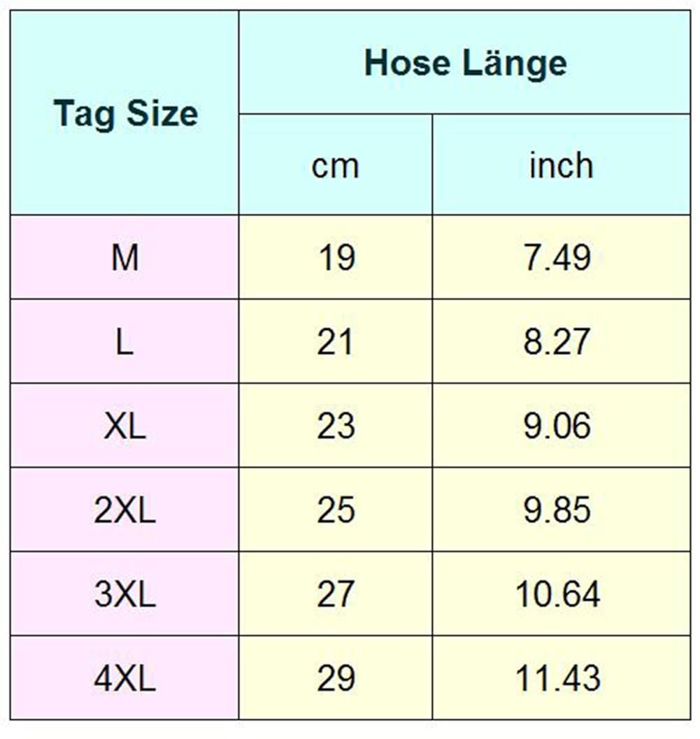Click the 4XL size cell

[125, 678]
